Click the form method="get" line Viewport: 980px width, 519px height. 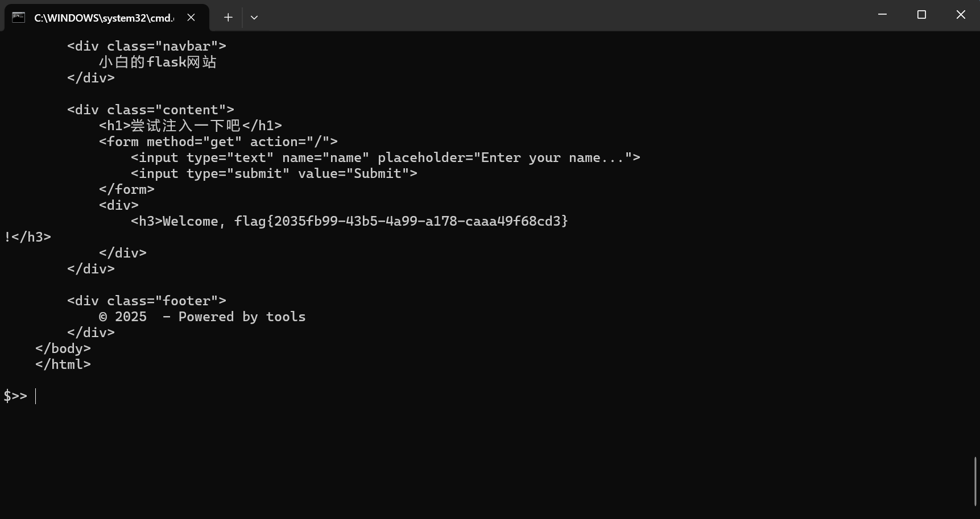[218, 142]
